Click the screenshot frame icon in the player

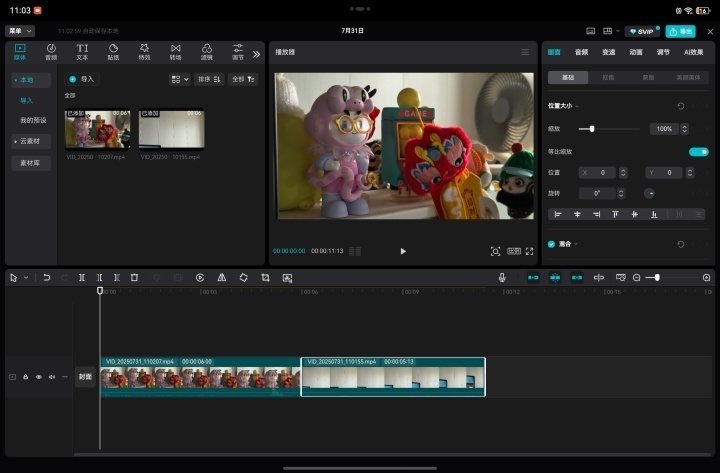pyautogui.click(x=495, y=251)
